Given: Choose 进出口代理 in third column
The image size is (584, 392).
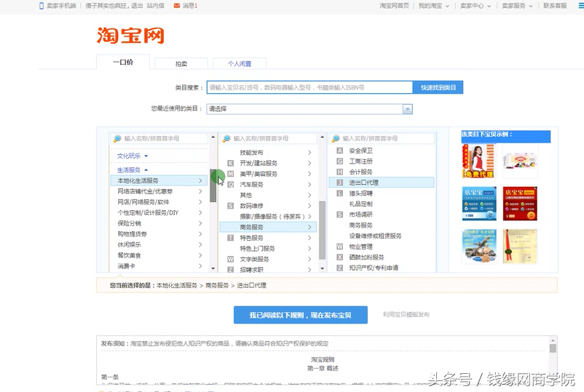Looking at the screenshot, I should click(x=382, y=183).
